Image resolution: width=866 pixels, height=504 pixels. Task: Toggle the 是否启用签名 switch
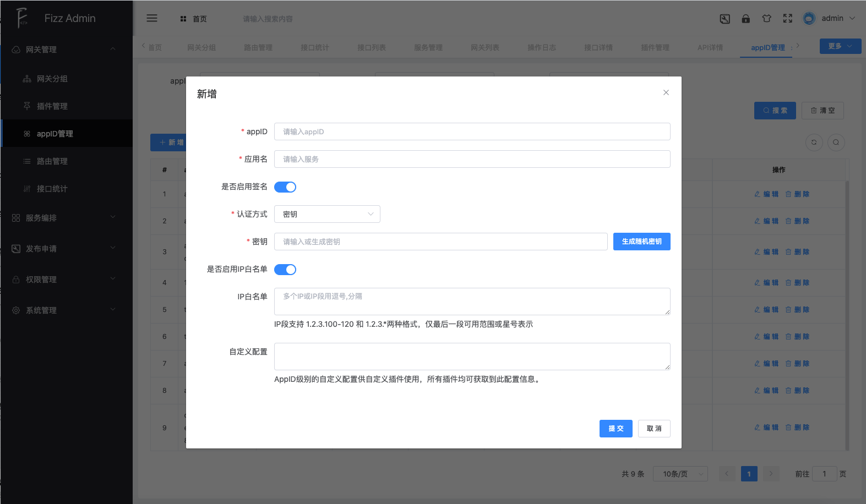click(285, 187)
